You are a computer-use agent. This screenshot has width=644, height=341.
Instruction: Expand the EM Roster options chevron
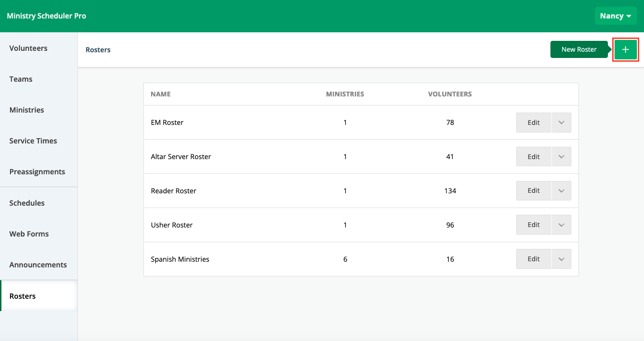(x=561, y=123)
